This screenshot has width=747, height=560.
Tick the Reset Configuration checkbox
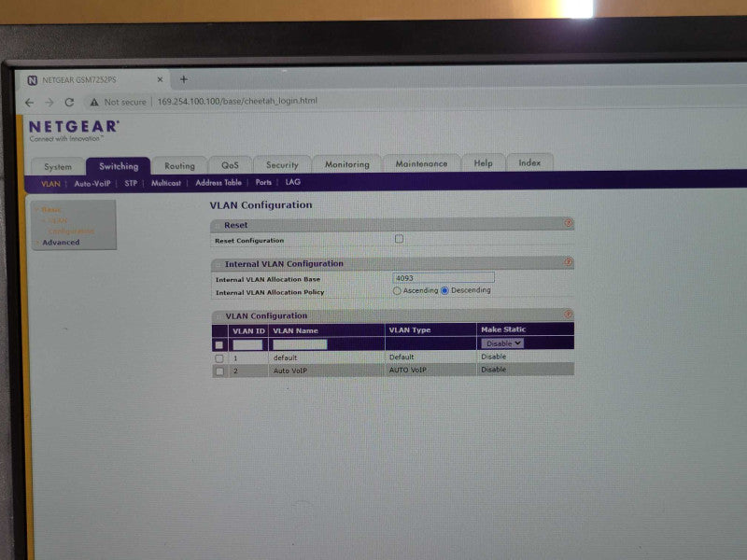click(x=400, y=239)
